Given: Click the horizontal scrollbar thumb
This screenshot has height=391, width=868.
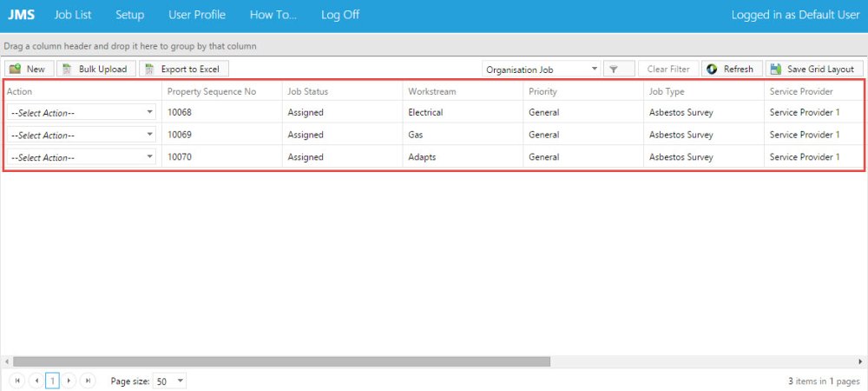Looking at the screenshot, I should tap(282, 361).
